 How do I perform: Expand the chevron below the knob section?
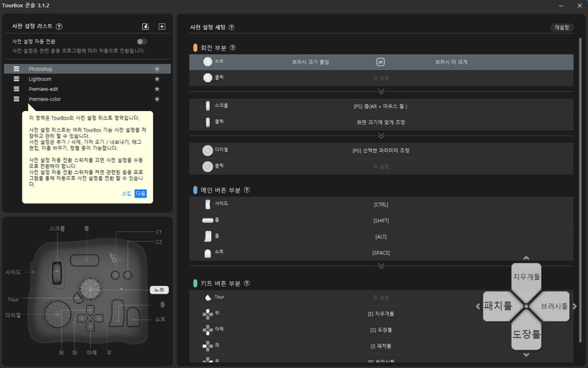(381, 91)
